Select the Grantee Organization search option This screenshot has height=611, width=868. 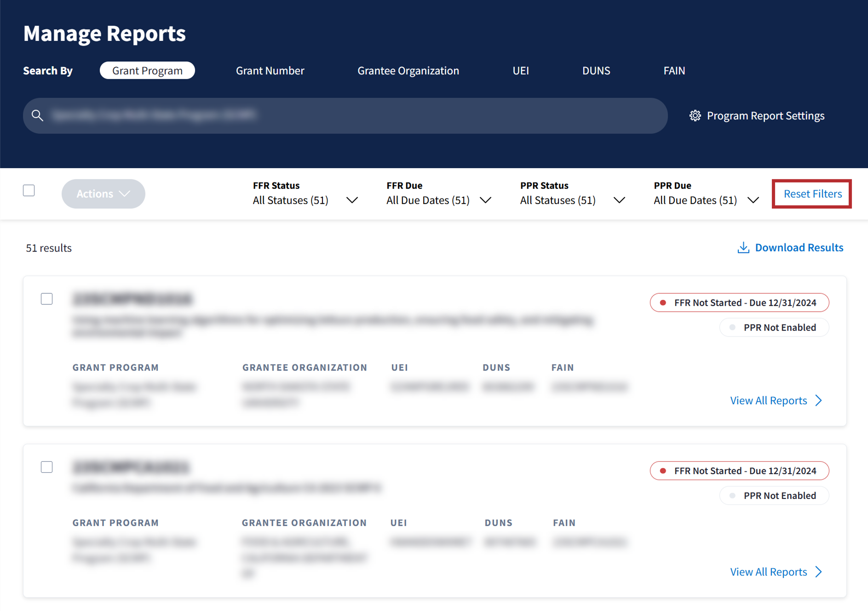(408, 70)
